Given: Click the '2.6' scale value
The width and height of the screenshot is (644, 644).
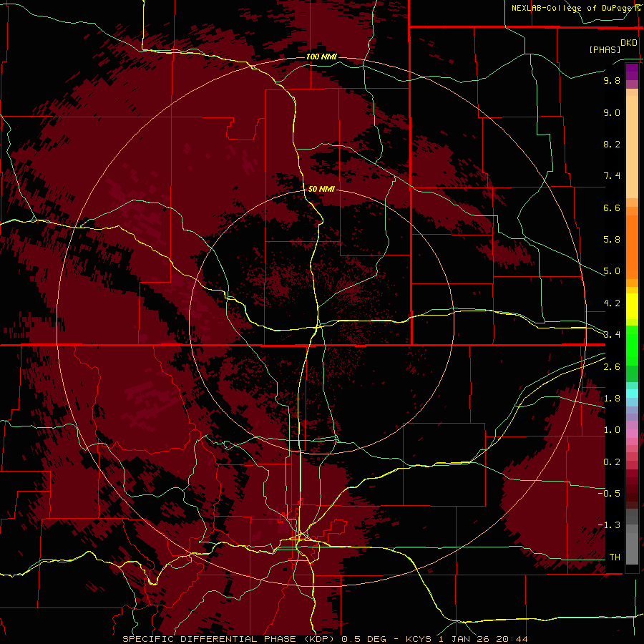Looking at the screenshot, I should pos(612,367).
